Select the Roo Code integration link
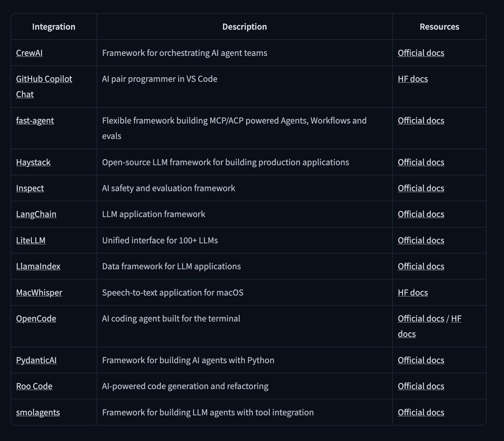This screenshot has height=441, width=504. point(34,386)
